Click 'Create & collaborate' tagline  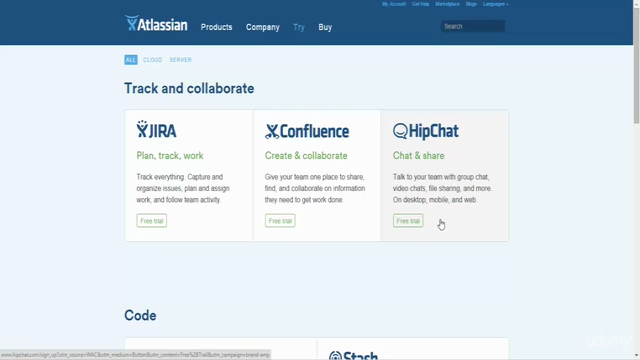[306, 156]
